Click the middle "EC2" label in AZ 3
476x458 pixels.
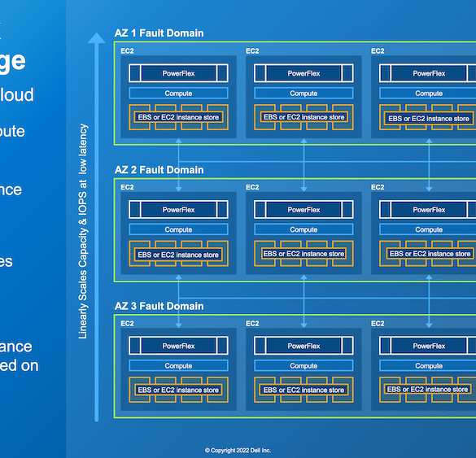252,324
